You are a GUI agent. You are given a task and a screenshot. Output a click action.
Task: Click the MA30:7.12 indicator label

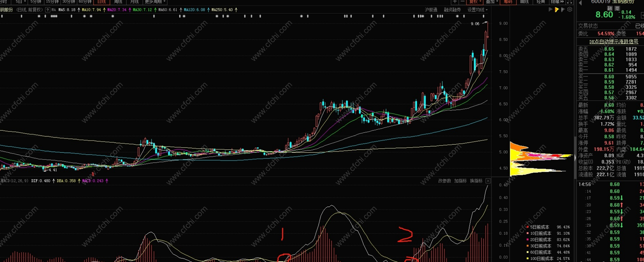[142, 10]
